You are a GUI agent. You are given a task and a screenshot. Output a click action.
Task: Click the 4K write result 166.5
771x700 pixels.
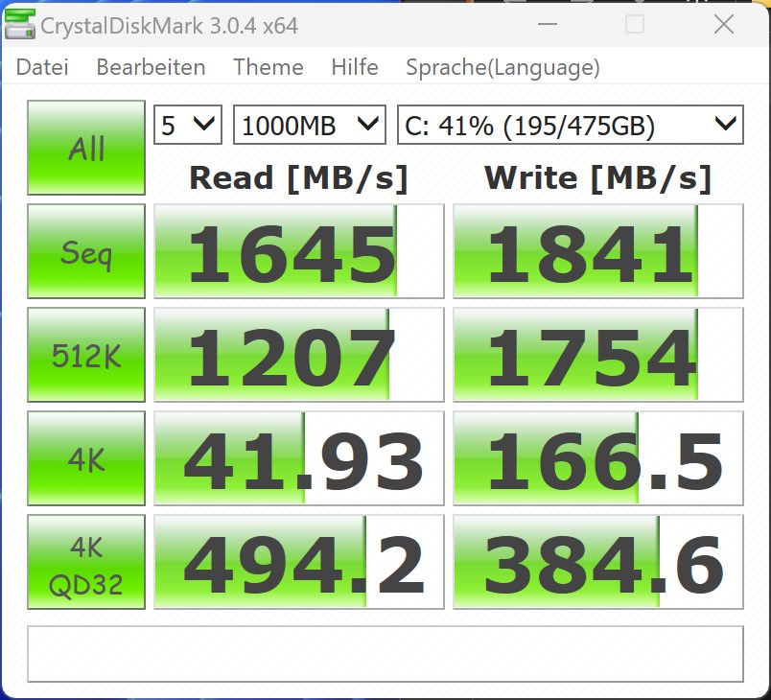click(x=597, y=459)
